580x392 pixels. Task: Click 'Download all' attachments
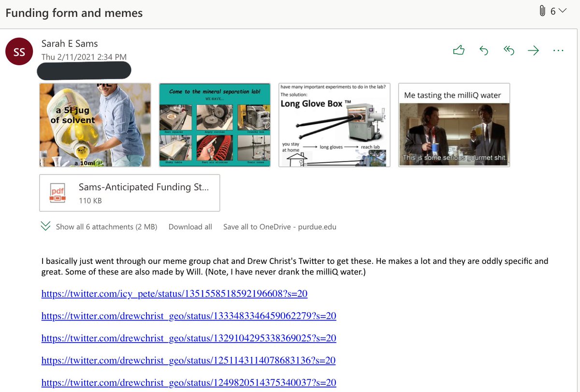190,227
